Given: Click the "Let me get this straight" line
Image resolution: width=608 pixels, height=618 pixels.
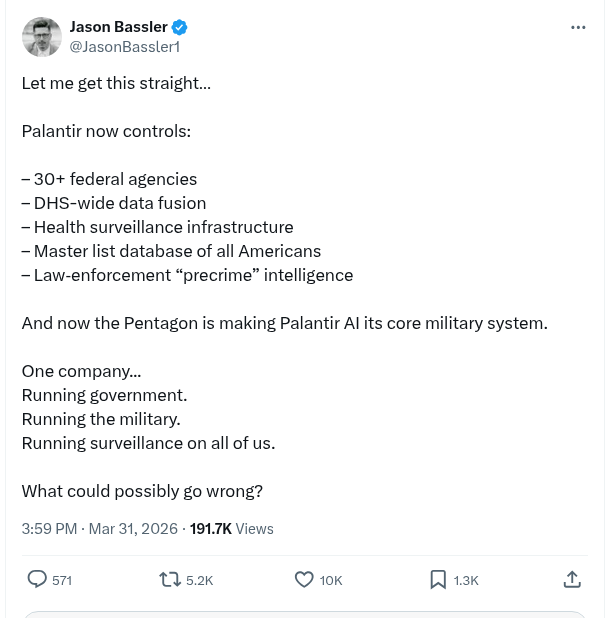Looking at the screenshot, I should tap(116, 83).
